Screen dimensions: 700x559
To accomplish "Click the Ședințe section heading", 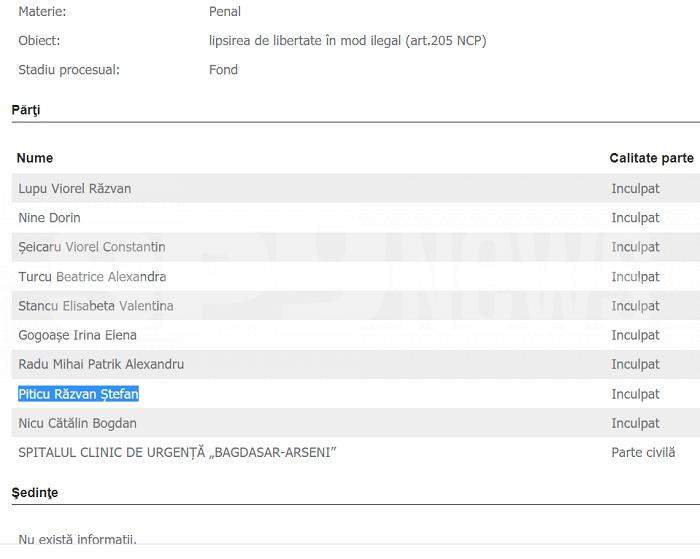I will [35, 492].
